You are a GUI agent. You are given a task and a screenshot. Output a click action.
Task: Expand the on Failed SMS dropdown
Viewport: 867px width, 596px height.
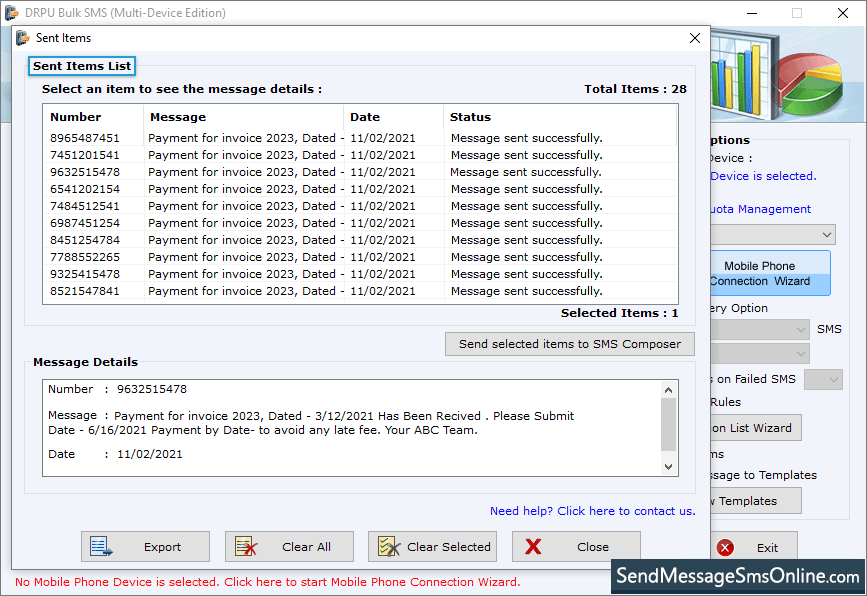pyautogui.click(x=823, y=379)
